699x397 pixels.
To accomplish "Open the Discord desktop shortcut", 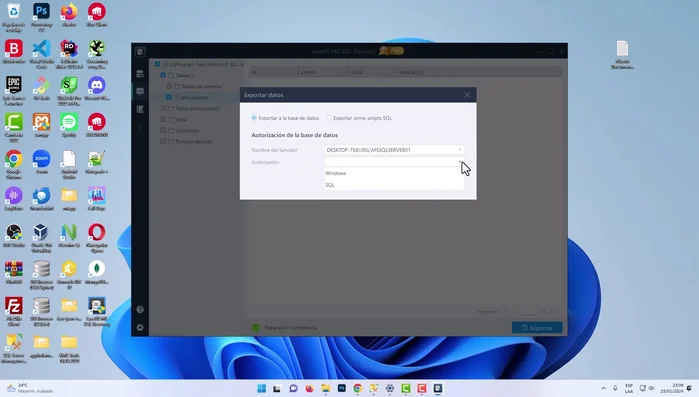I will tap(97, 88).
